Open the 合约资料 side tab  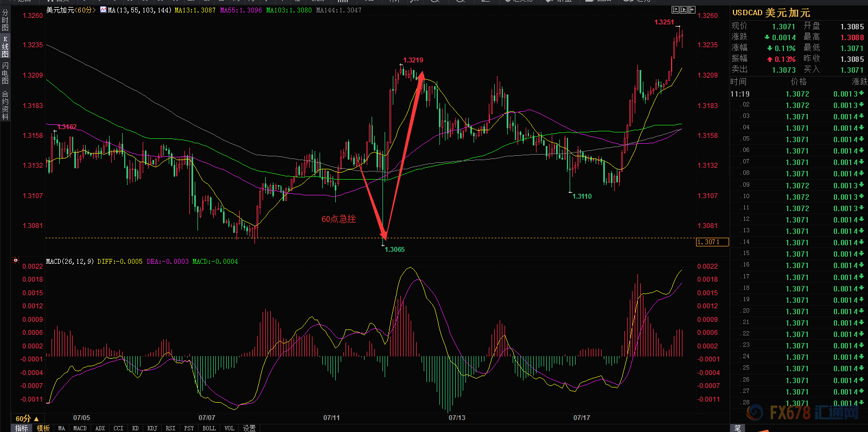tap(5, 105)
